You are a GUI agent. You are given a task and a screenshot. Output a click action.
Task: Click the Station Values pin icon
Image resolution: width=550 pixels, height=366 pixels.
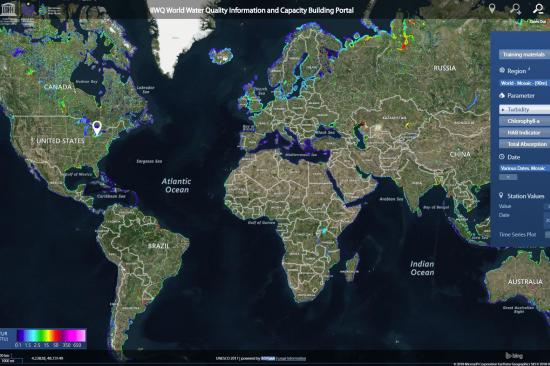coord(501,195)
